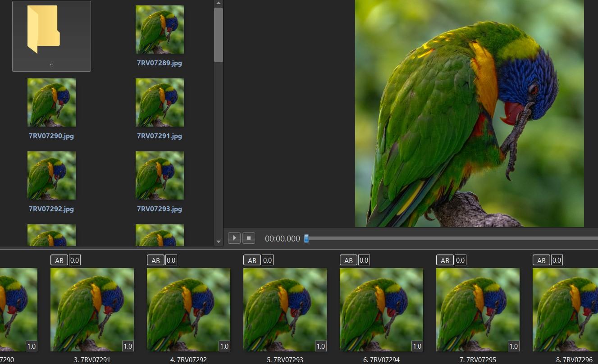Click the 7RV07290.jpg file name label
The height and width of the screenshot is (364, 598).
pyautogui.click(x=51, y=136)
